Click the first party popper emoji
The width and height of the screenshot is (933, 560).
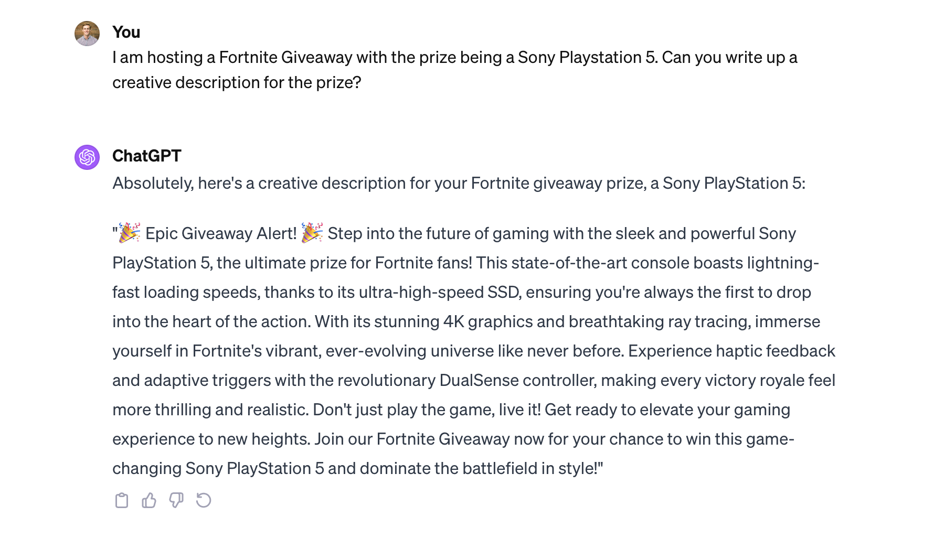pyautogui.click(x=129, y=233)
